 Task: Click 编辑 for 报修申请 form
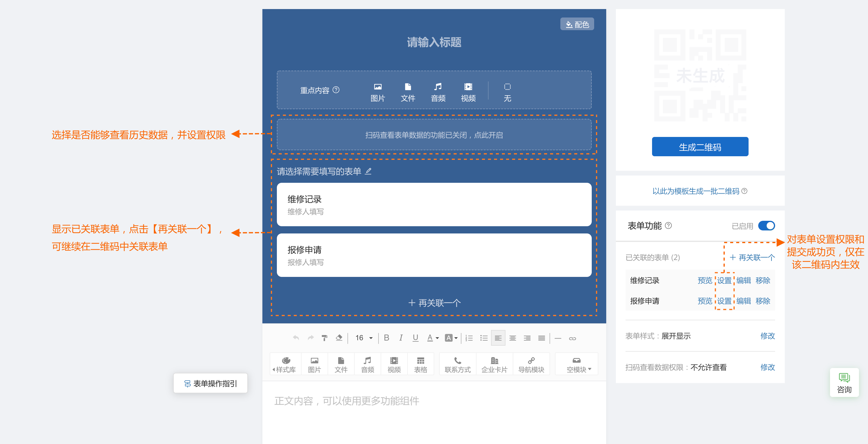coord(743,301)
